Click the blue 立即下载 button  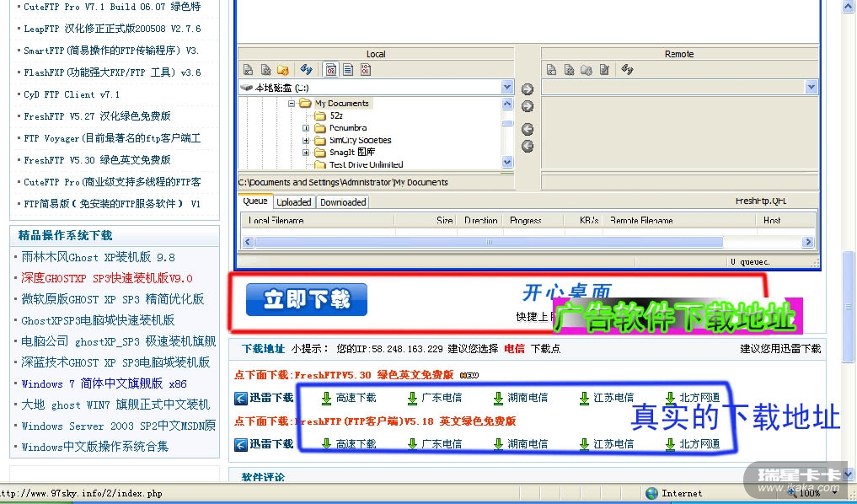point(307,299)
